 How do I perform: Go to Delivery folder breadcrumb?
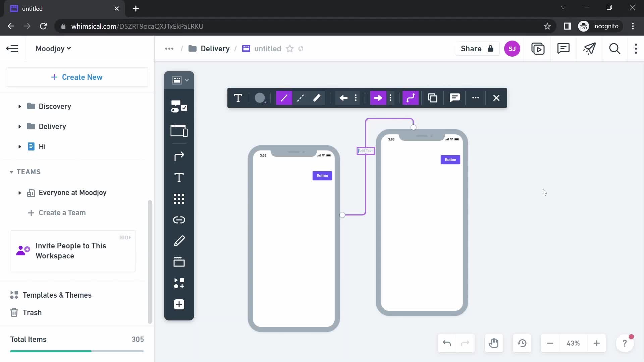209,49
